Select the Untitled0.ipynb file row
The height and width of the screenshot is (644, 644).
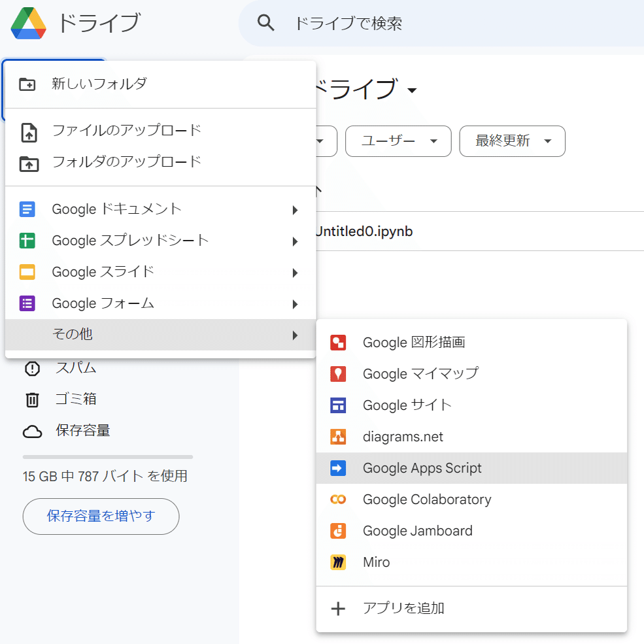click(480, 231)
